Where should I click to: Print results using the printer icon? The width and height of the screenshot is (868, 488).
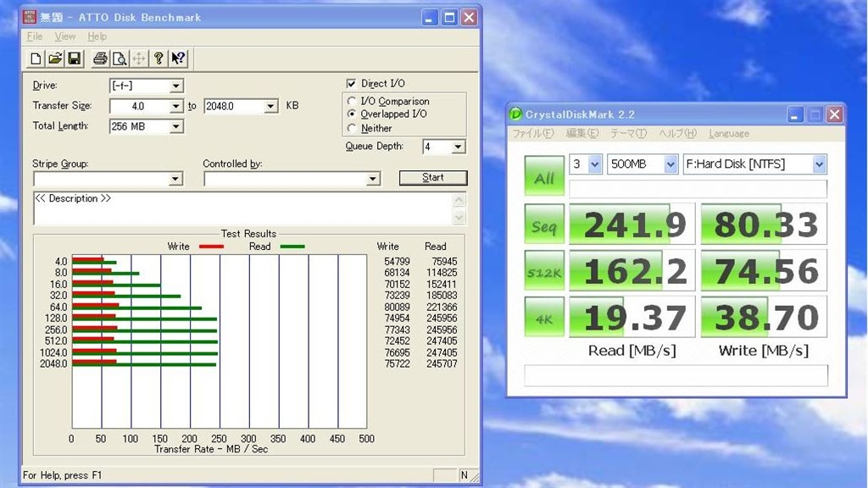tap(100, 58)
